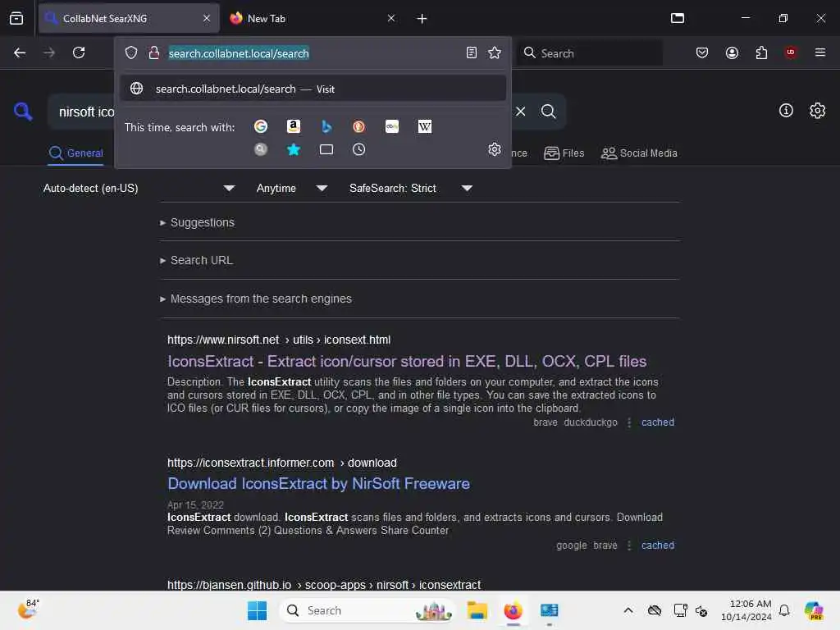
Task: Open the https://www.nirsoft.net result URL
Action: tap(279, 340)
